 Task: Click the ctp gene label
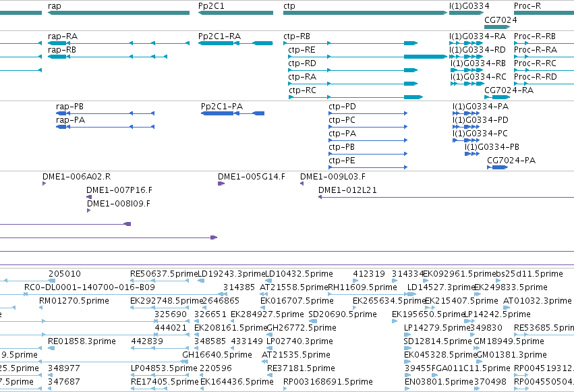[289, 6]
